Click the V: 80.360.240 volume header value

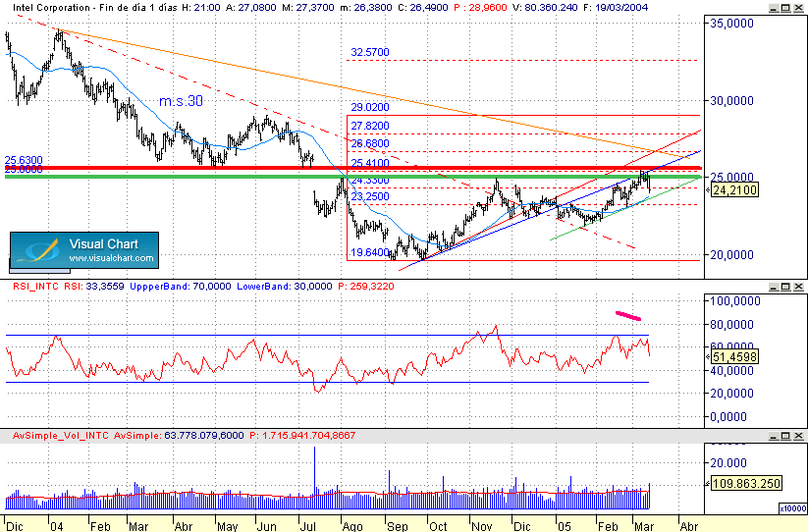click(x=545, y=8)
